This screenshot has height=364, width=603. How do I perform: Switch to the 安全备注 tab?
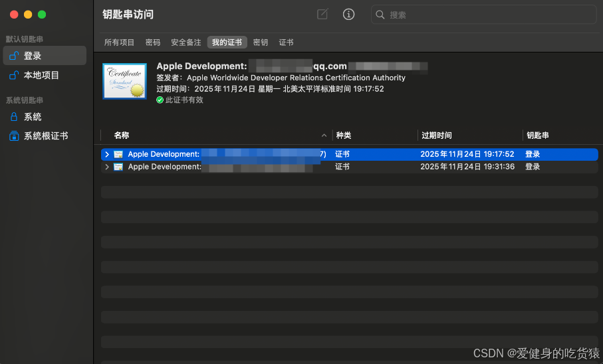[x=185, y=43]
